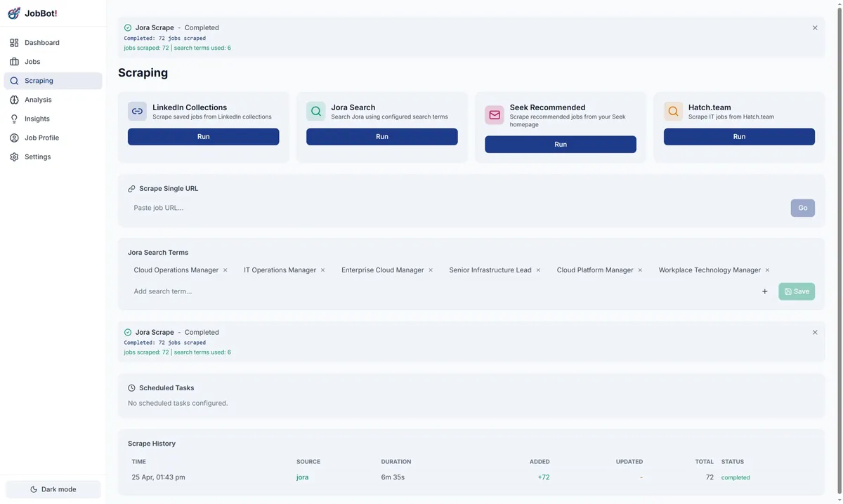This screenshot has height=504, width=843.
Task: Select the Scraping sidebar item
Action: (x=53, y=81)
